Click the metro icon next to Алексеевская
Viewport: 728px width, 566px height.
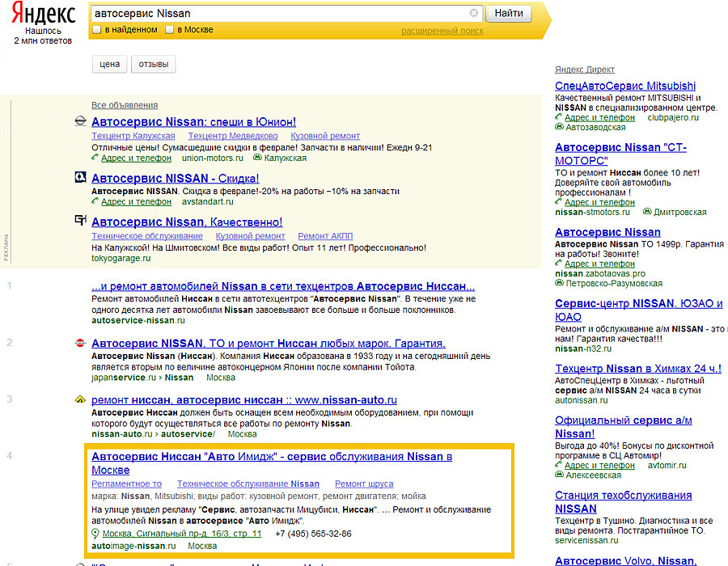559,475
